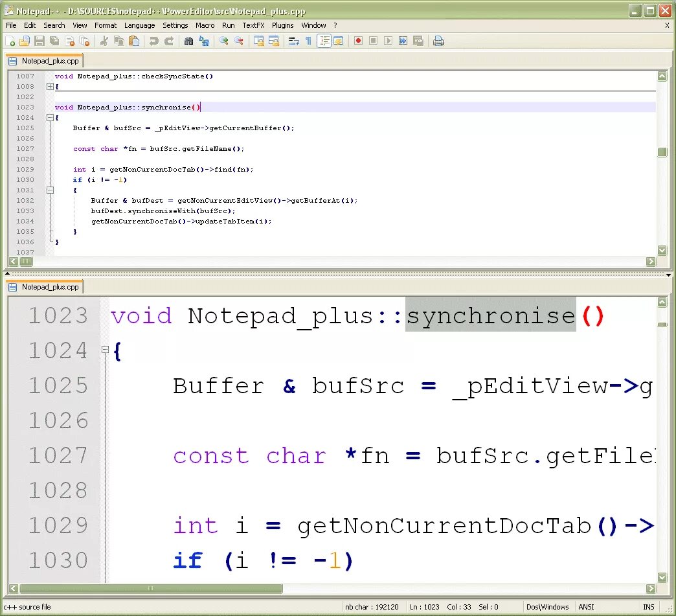Collapse the if-block fold at line 1031
Screen dimensions: 676x616
pyautogui.click(x=50, y=190)
